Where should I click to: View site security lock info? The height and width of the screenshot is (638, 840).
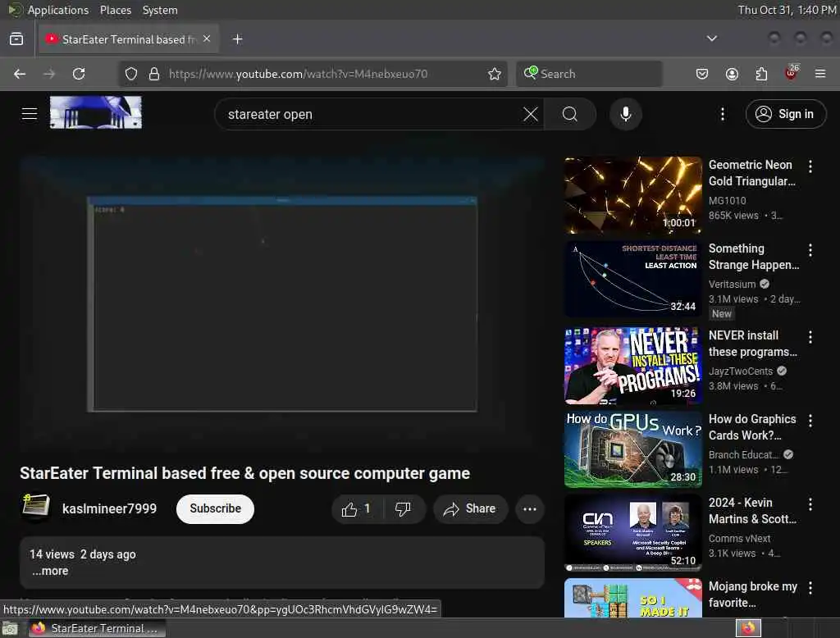154,74
